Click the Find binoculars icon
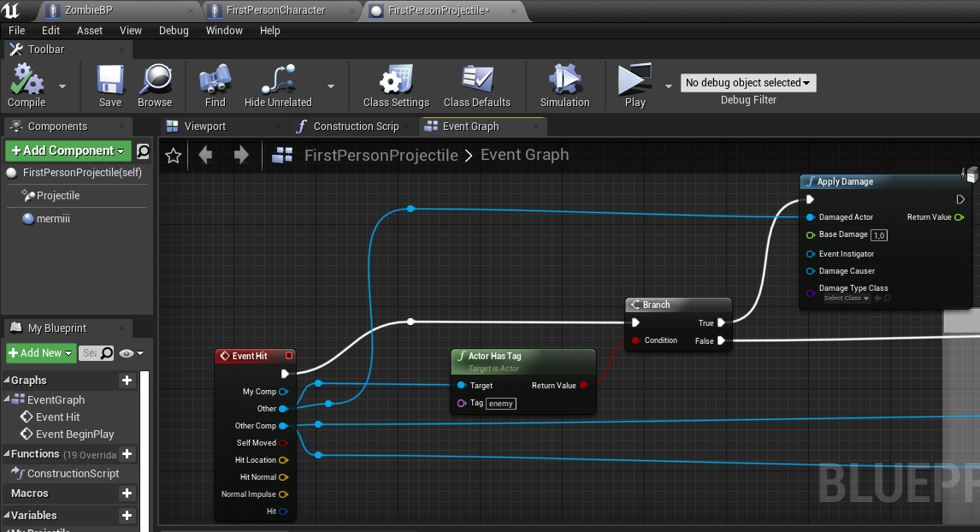Image resolution: width=980 pixels, height=532 pixels. [215, 80]
